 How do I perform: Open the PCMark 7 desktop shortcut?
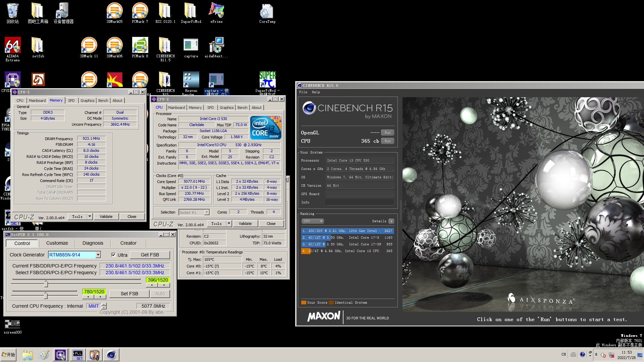tap(140, 13)
